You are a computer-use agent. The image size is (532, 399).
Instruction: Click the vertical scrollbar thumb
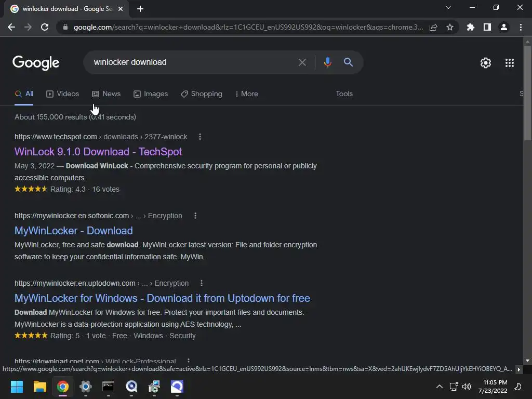pos(527,92)
